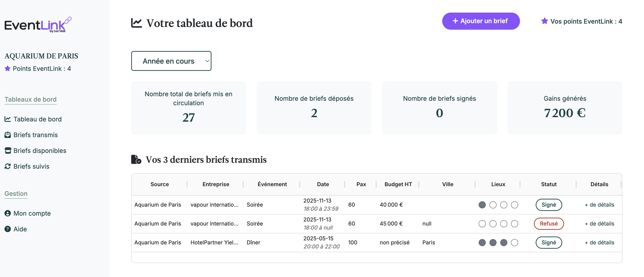Screen dimensions: 644x277
Task: Open details for the 40 000 € brief
Action: pos(599,205)
